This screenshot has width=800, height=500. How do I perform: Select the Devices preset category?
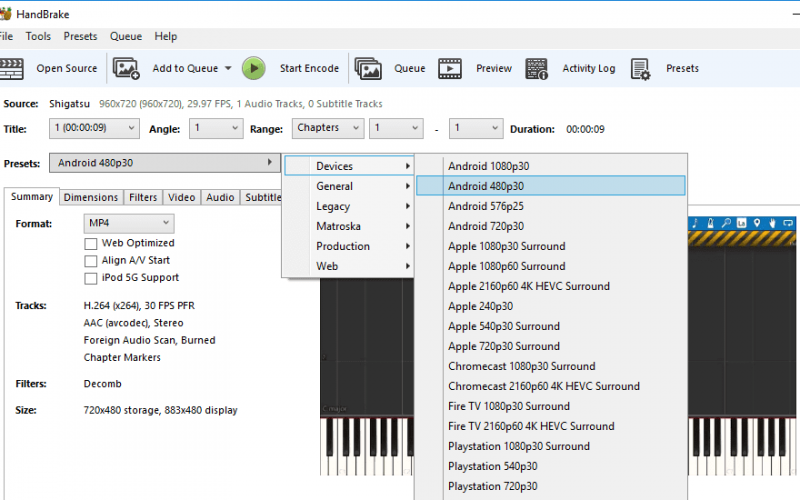pos(348,166)
